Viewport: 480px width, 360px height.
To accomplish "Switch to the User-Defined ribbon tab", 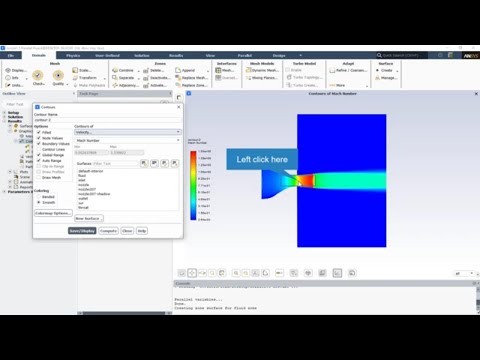I will pos(107,55).
